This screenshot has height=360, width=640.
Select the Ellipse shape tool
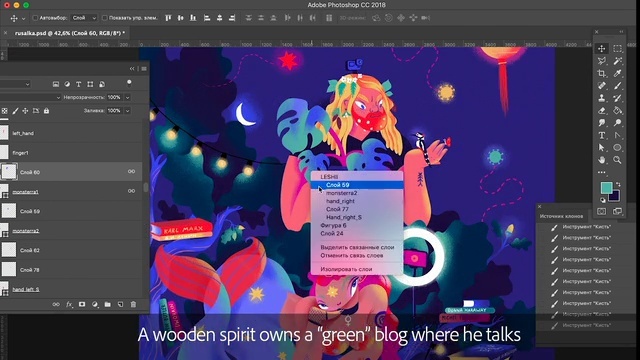click(618, 147)
